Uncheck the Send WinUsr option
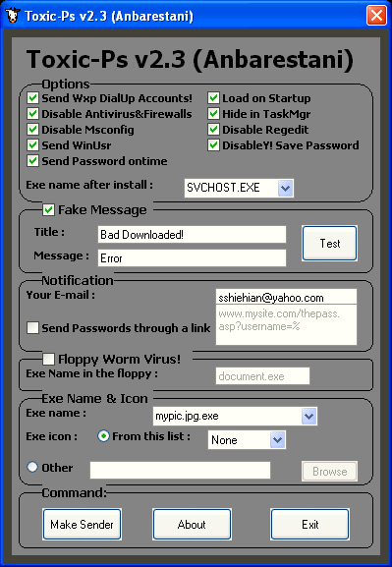392x567 pixels. click(32, 145)
